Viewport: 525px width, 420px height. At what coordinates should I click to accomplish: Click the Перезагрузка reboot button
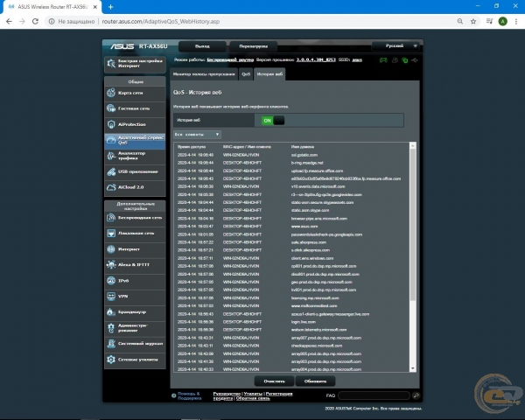(x=254, y=46)
